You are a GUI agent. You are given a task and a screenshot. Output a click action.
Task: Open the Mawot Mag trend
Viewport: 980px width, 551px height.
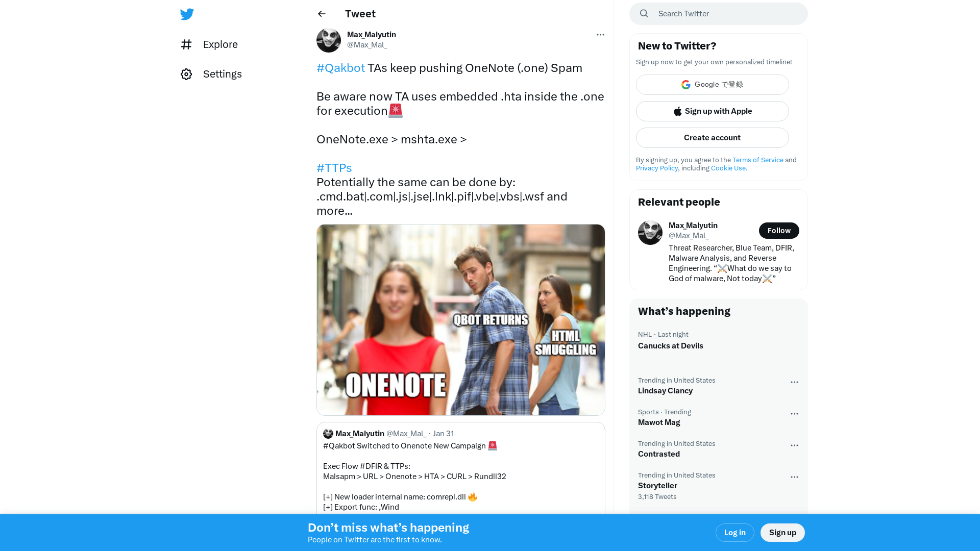(719, 417)
